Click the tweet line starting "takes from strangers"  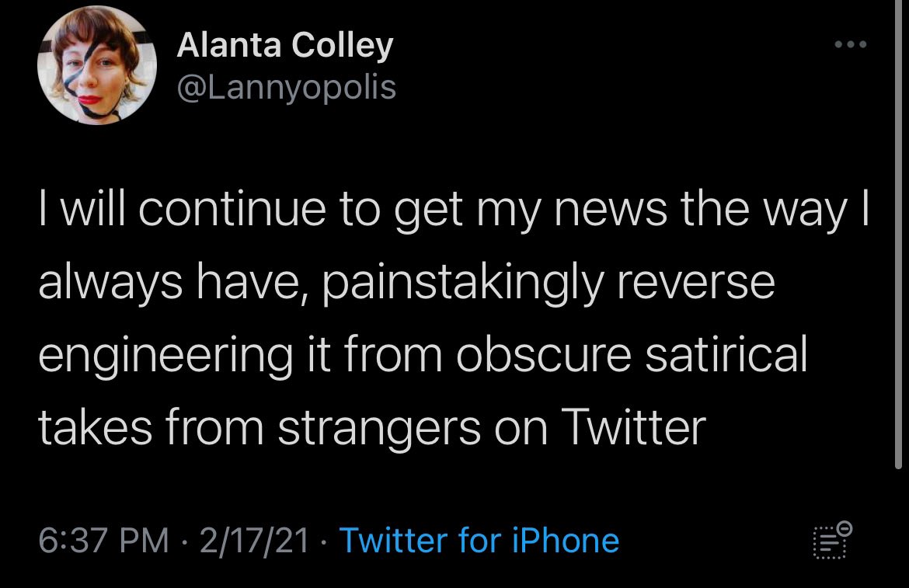coord(372,426)
